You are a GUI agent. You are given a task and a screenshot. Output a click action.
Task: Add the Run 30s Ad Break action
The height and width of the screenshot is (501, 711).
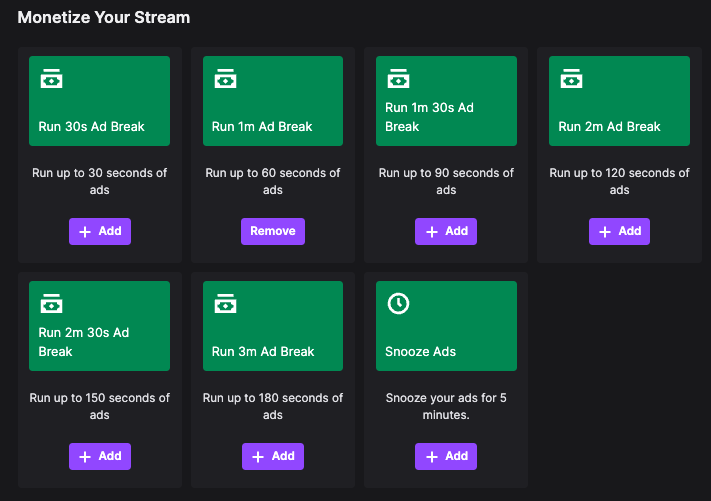tap(100, 231)
